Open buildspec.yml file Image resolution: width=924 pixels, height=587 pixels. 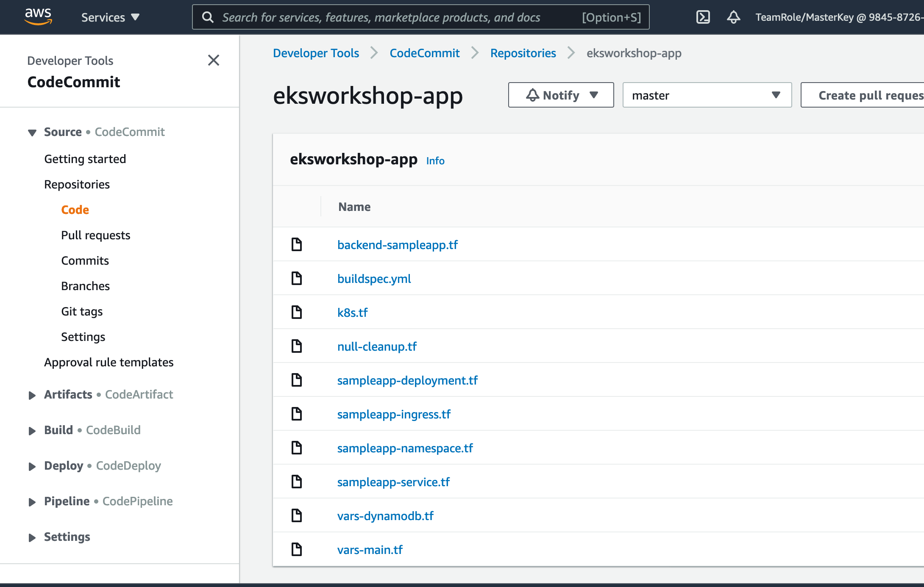[x=374, y=279]
